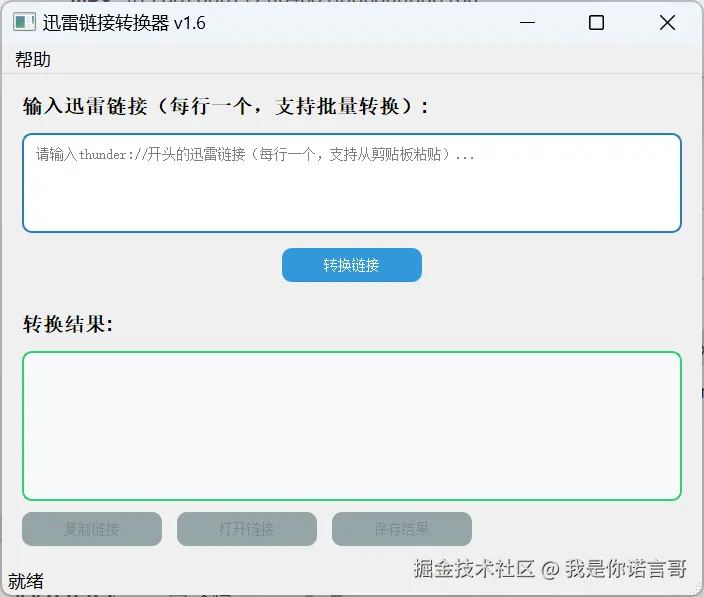Click the 复制链接 button
This screenshot has width=704, height=597.
click(x=92, y=529)
